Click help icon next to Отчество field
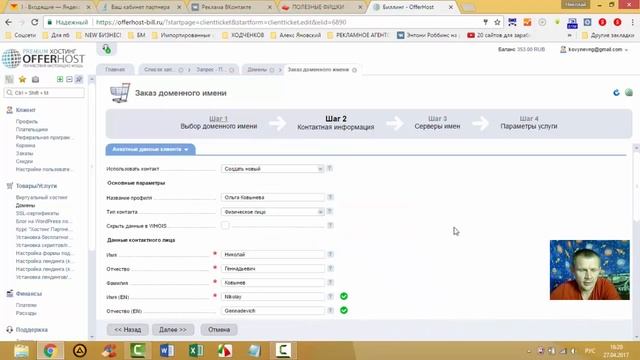Screen dimensions: 640x360 [330, 269]
